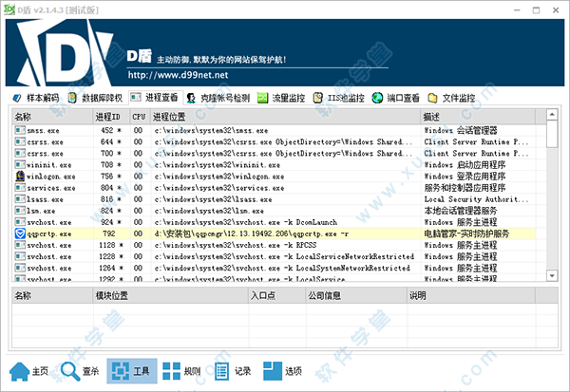The image size is (570, 392).
Task: Click the process list scroll-up arrow
Action: coord(552,115)
